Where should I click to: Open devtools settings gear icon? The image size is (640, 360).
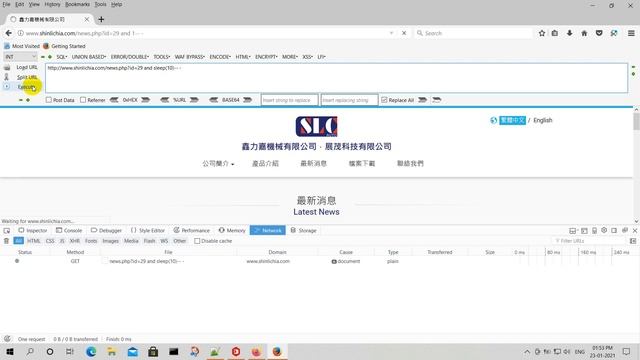point(604,231)
